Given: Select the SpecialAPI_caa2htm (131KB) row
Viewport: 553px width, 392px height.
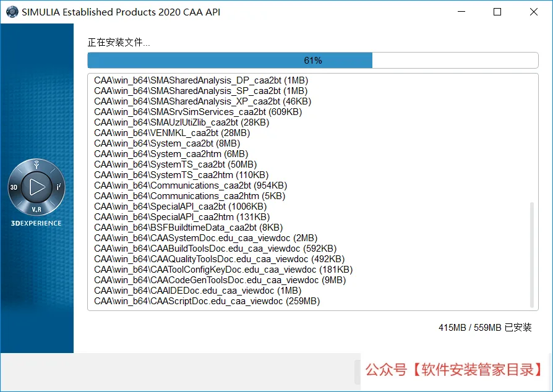Looking at the screenshot, I should (182, 217).
